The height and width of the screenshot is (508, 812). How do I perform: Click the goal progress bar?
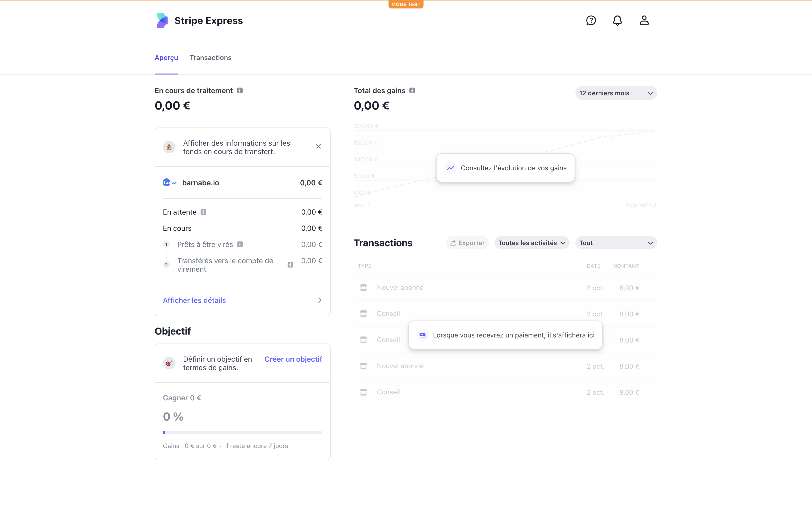tap(242, 433)
